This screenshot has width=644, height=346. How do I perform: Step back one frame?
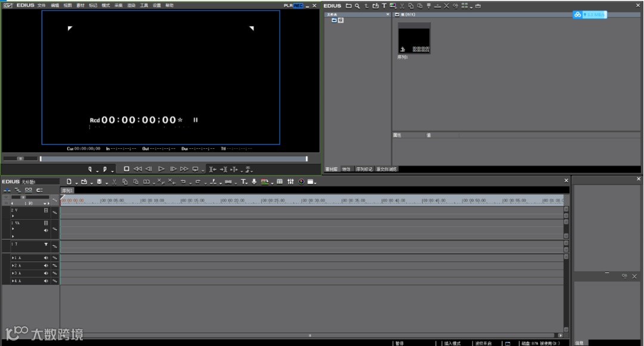148,169
